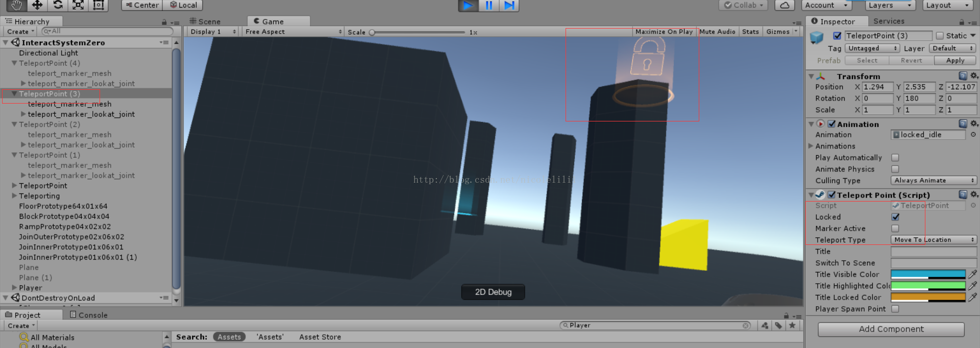Switch to the Hierarchy tab
Screen dimensions: 980x348
[32, 21]
